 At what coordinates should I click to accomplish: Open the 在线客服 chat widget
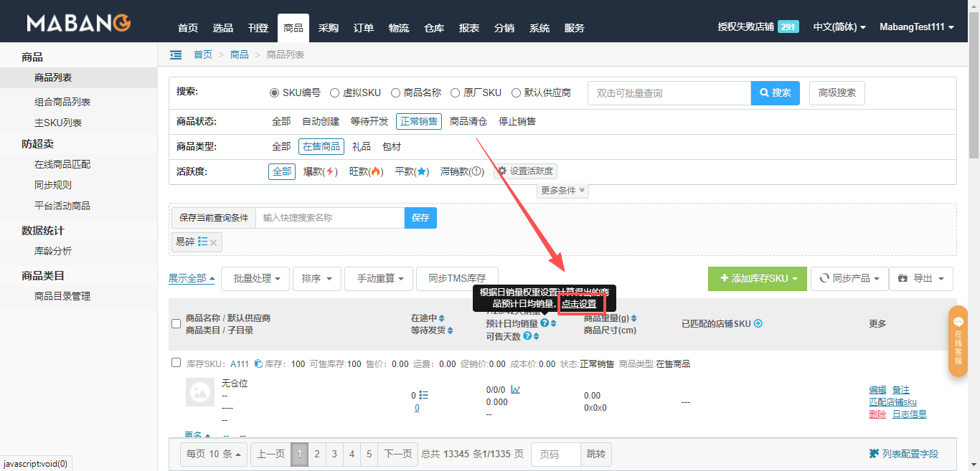[958, 341]
